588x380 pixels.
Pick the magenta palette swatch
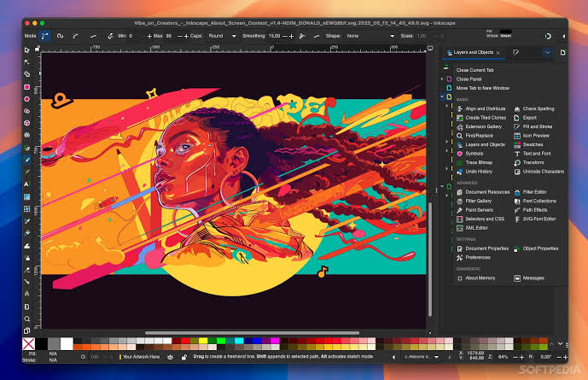click(275, 341)
